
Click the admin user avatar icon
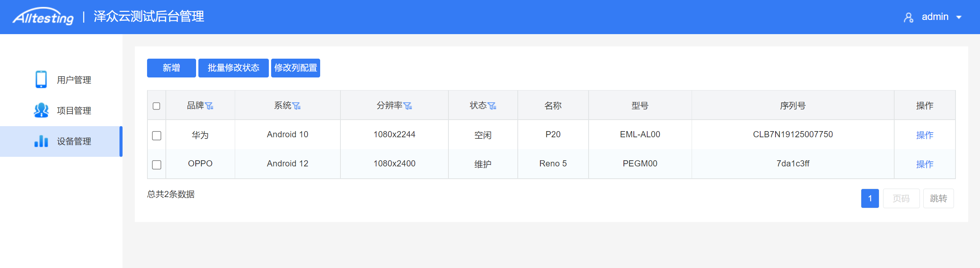908,17
